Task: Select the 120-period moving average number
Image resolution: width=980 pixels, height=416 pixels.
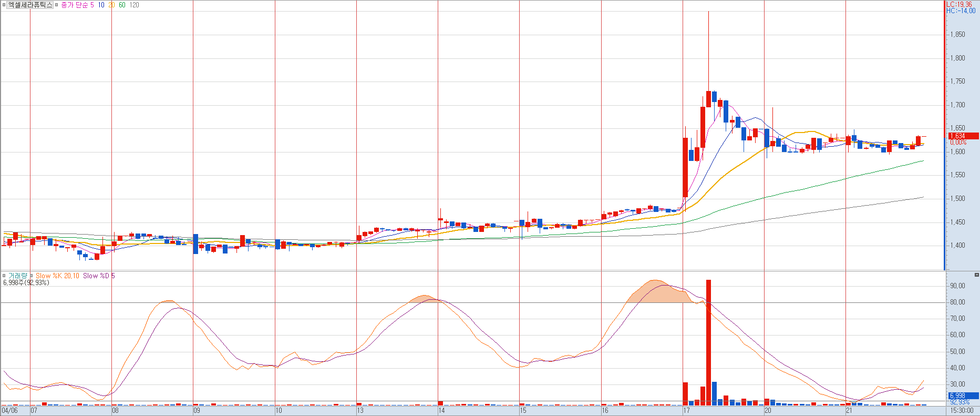Action: [x=135, y=5]
